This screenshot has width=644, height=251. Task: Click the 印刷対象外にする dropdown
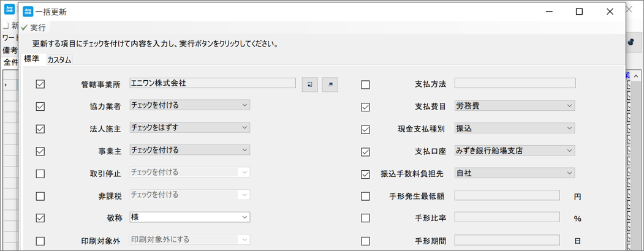(189, 239)
